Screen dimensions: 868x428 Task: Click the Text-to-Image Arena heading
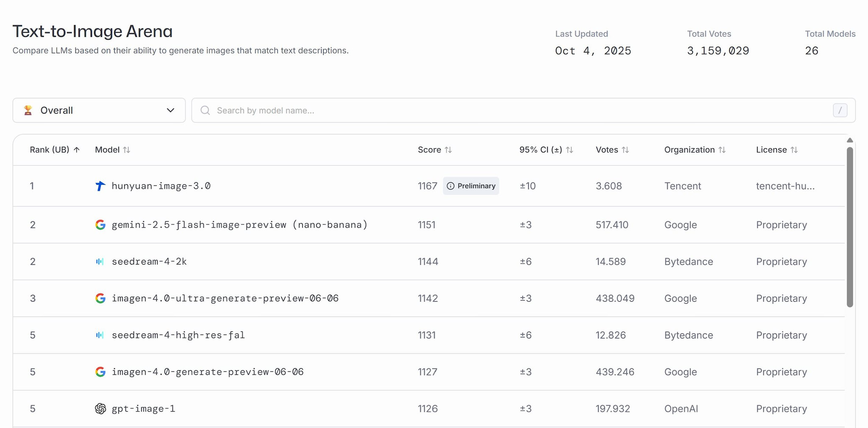[x=92, y=31]
